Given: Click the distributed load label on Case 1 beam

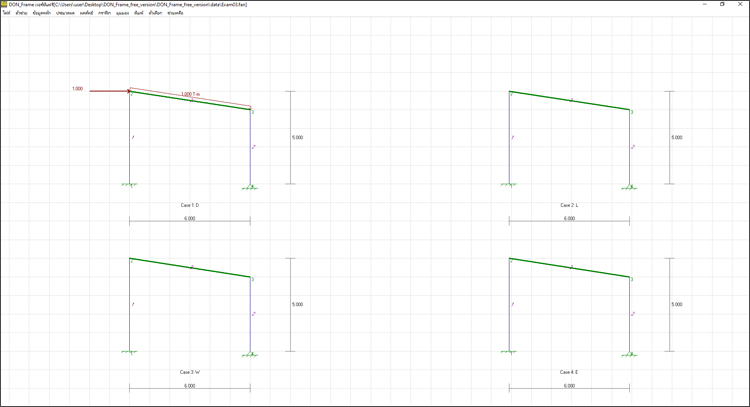Looking at the screenshot, I should [x=191, y=95].
